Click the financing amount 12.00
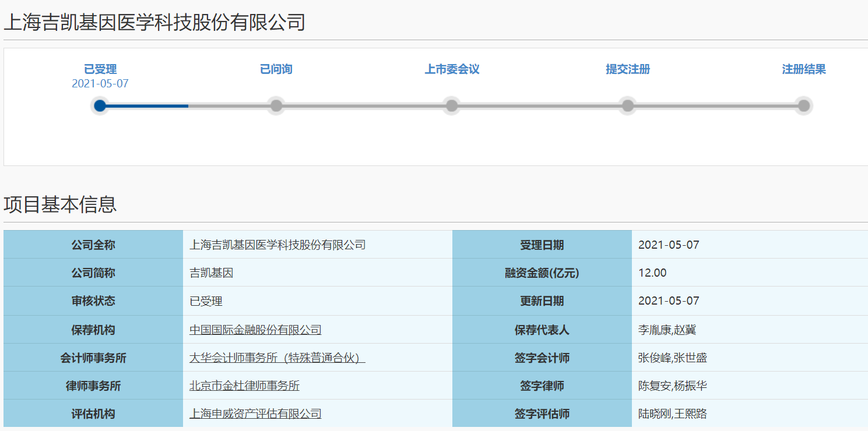This screenshot has height=431, width=868. point(652,273)
